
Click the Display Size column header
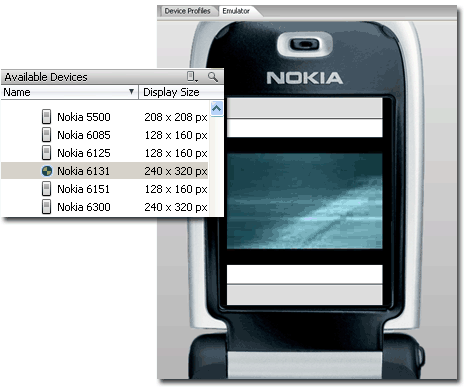(x=181, y=92)
